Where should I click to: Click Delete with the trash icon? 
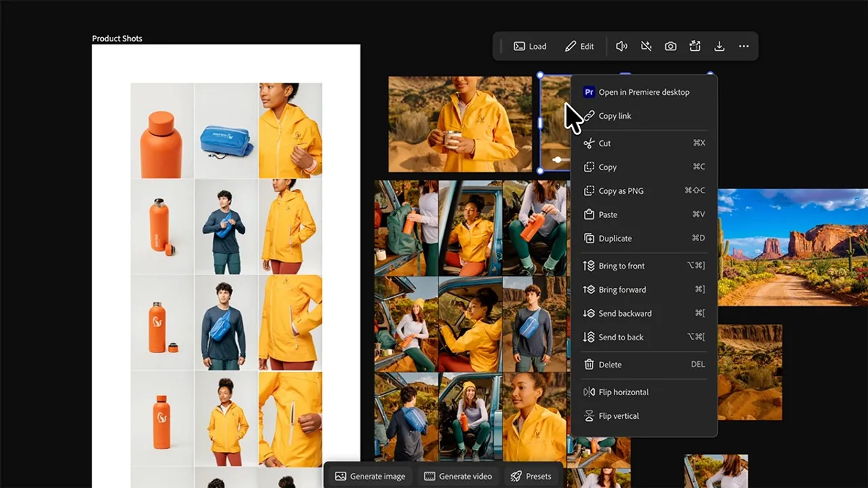[x=610, y=365]
